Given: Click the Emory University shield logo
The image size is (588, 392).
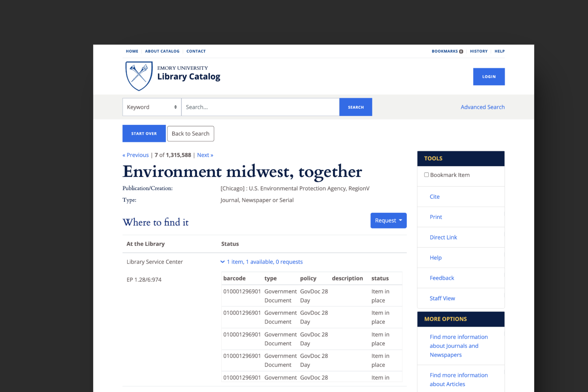Looking at the screenshot, I should [x=139, y=76].
